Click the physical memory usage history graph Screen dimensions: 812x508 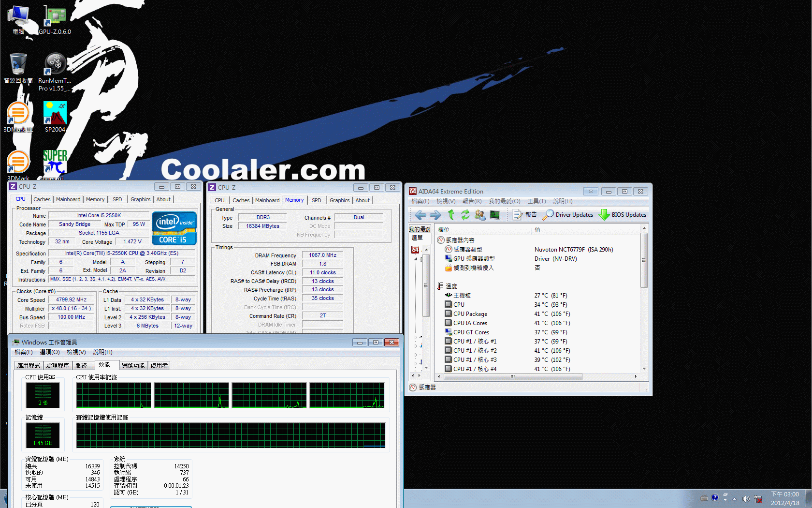pyautogui.click(x=231, y=435)
